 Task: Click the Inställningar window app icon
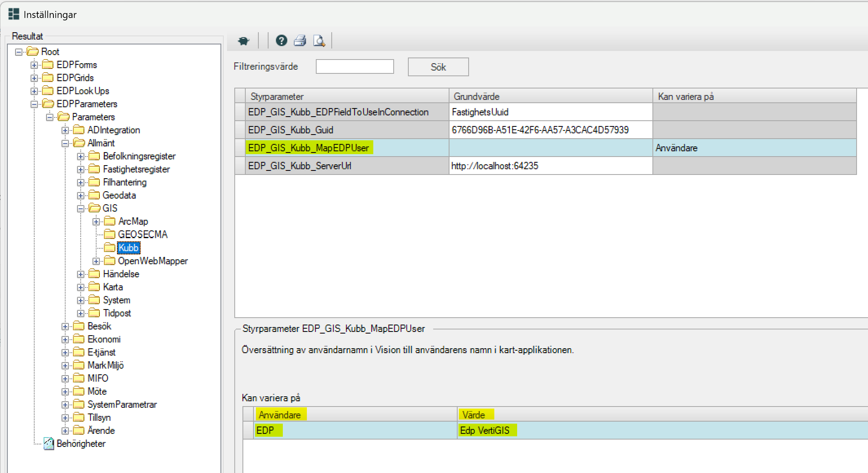coord(13,14)
